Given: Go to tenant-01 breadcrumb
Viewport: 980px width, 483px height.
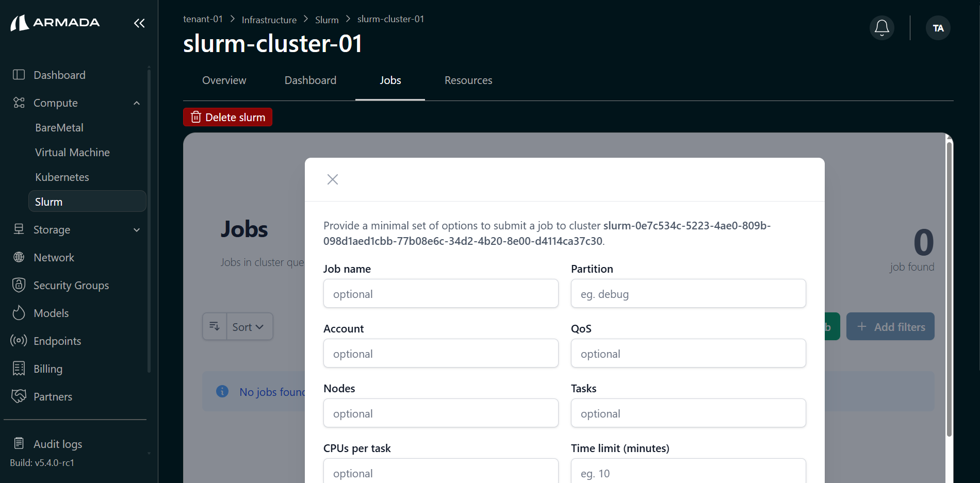Looking at the screenshot, I should pos(203,19).
